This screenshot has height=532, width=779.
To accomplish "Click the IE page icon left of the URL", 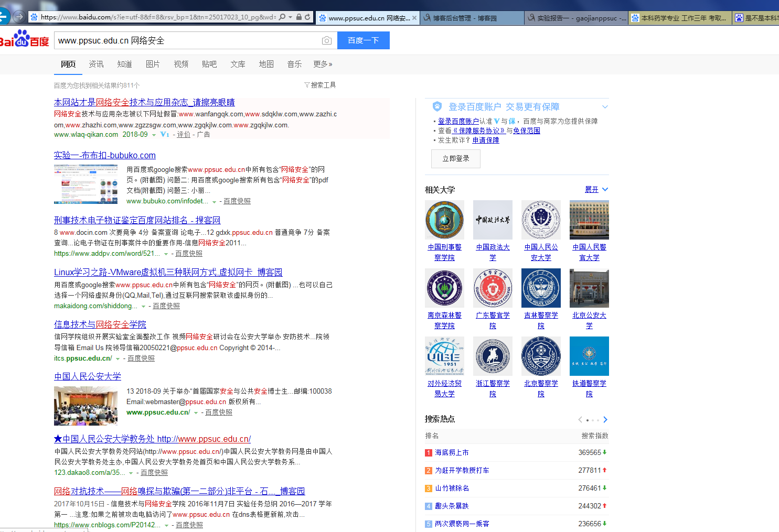I will click(x=34, y=17).
